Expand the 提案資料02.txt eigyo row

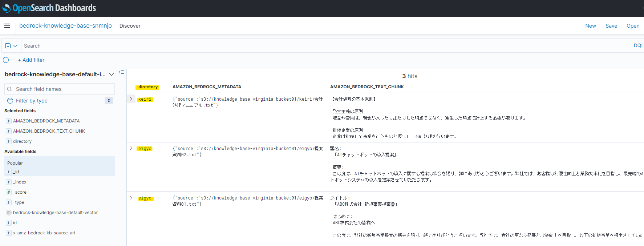pos(131,148)
